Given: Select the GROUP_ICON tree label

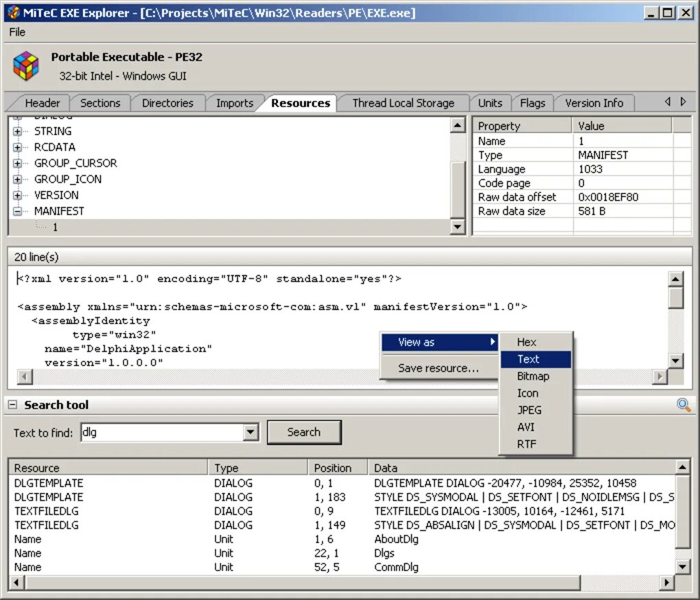Looking at the screenshot, I should click(x=68, y=179).
